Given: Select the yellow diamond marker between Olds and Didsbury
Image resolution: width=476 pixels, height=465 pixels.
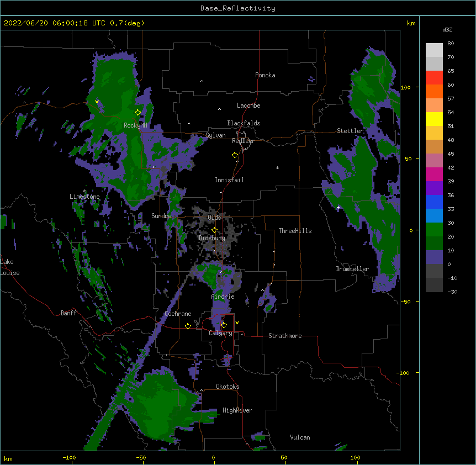Looking at the screenshot, I should point(215,230).
